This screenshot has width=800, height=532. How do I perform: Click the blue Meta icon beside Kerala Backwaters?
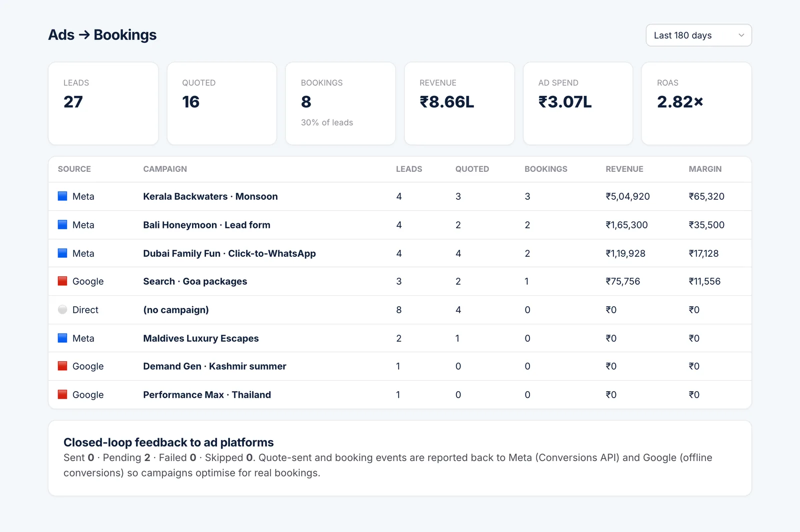click(x=62, y=196)
